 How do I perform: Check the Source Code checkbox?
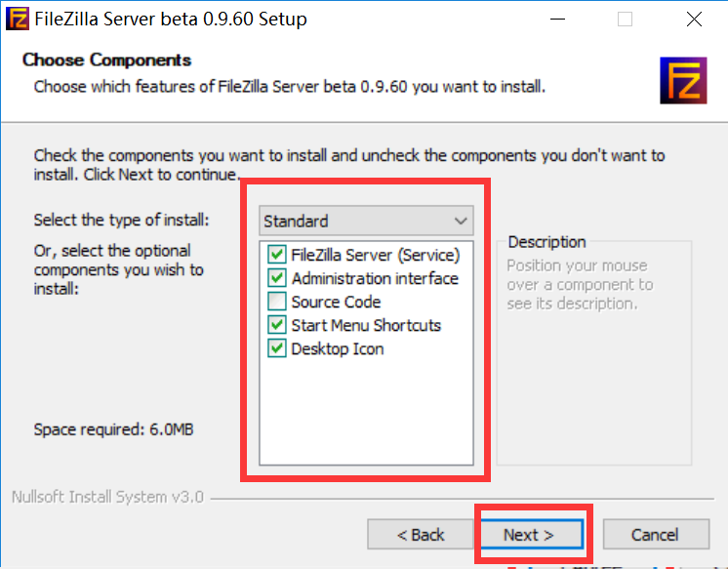pos(277,302)
